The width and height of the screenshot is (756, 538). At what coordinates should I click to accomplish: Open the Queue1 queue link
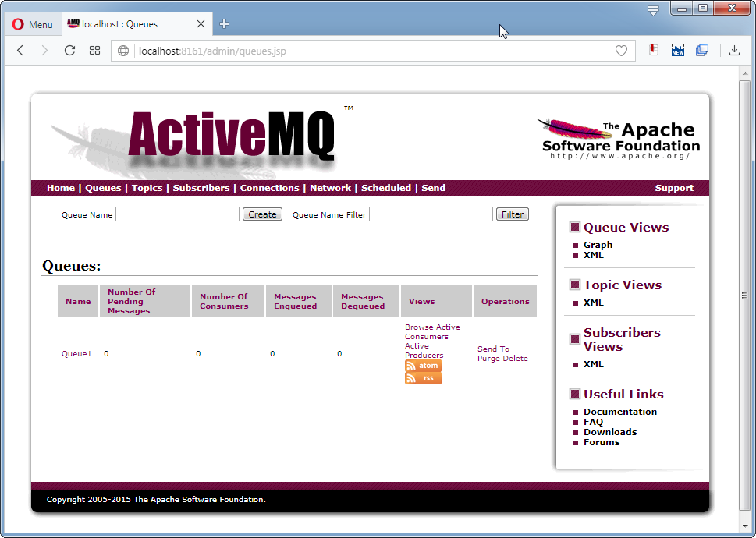coord(76,353)
